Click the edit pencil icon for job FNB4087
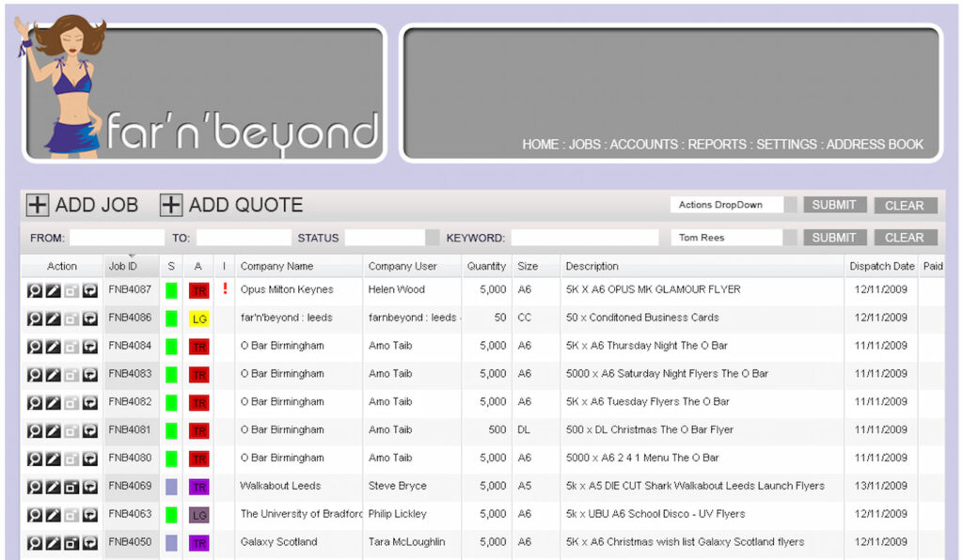 click(54, 290)
